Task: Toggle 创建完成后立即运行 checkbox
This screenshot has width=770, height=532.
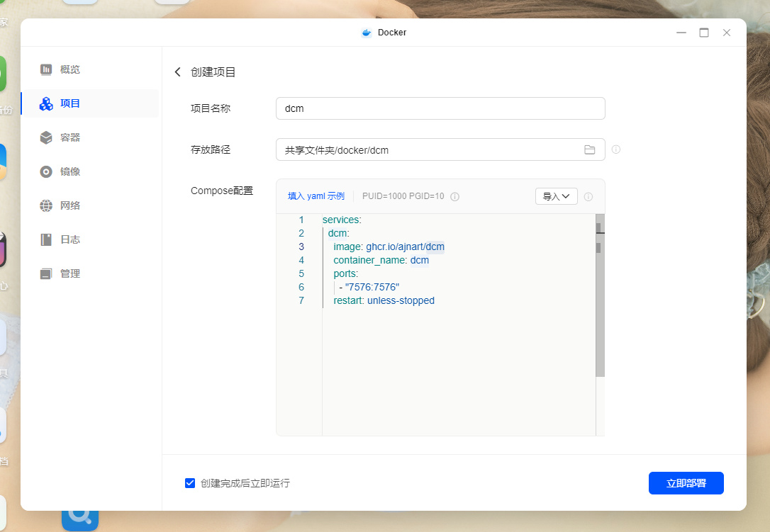Action: coord(190,483)
